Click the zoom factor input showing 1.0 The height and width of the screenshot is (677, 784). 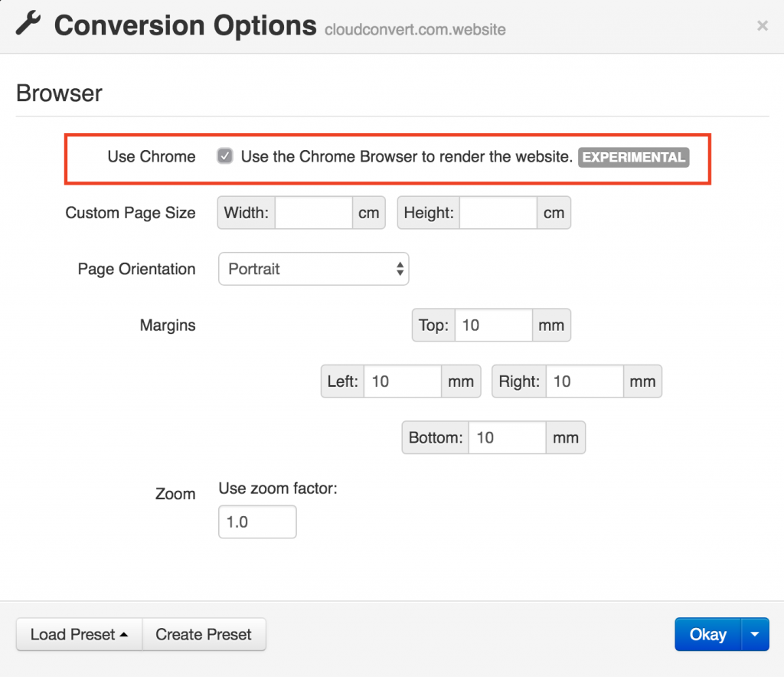[257, 522]
